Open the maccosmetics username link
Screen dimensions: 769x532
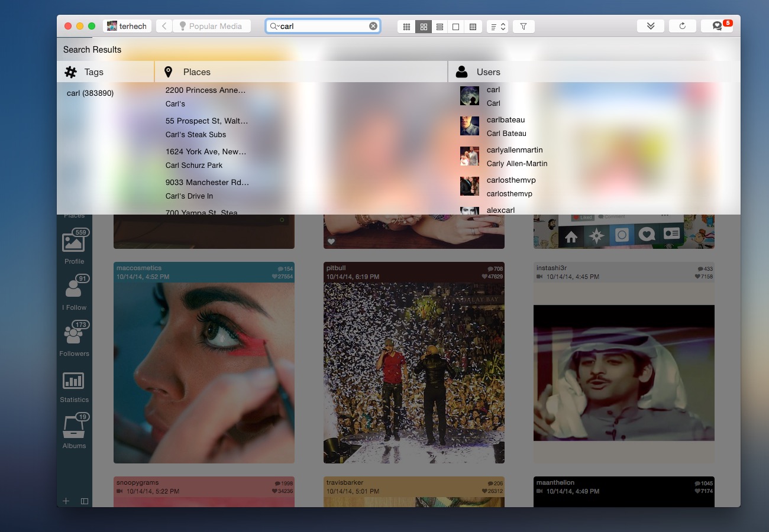coord(139,268)
